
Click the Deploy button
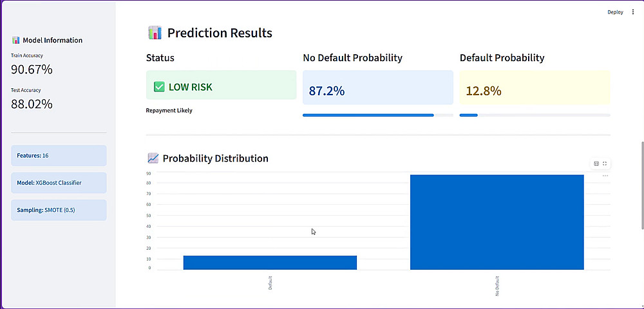615,12
